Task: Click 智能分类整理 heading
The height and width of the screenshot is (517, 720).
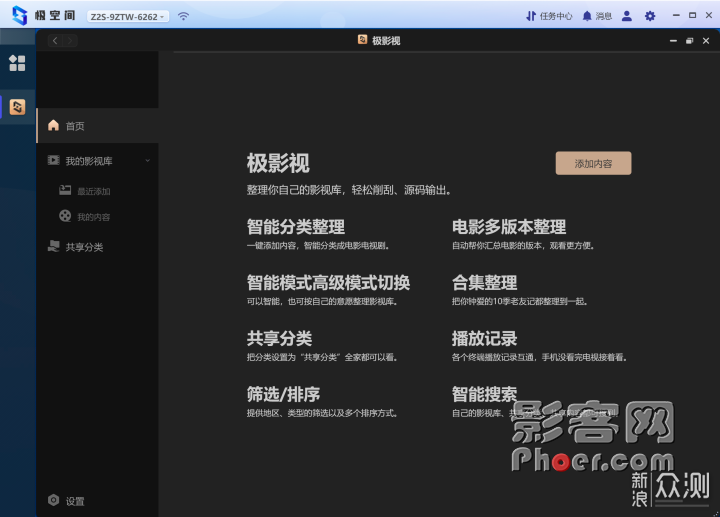Action: tap(296, 227)
